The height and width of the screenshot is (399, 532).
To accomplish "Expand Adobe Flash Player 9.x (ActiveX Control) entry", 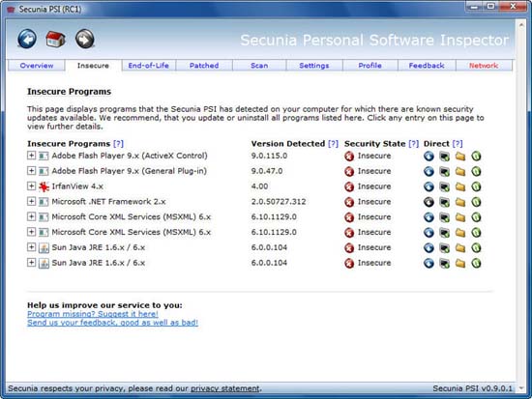I will point(31,156).
